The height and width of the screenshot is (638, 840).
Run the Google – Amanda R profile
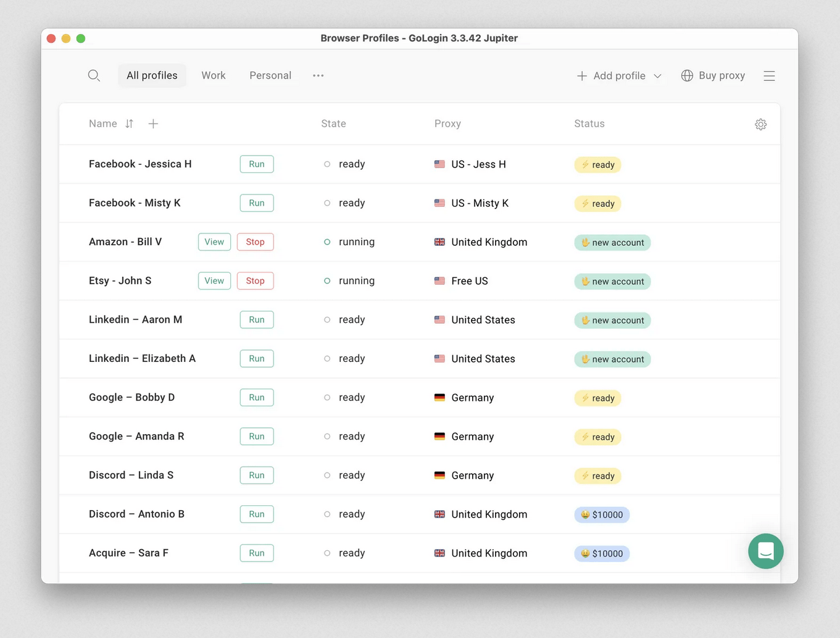coord(257,437)
